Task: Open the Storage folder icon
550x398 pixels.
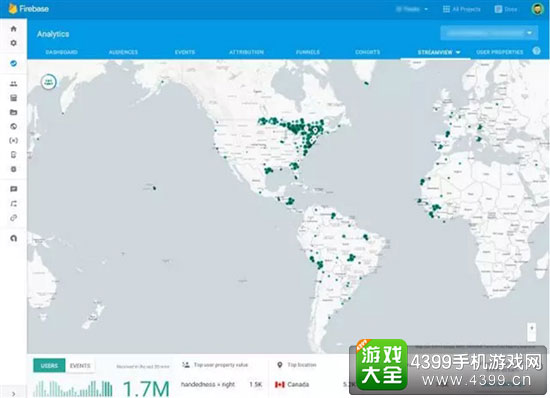Action: click(x=13, y=112)
